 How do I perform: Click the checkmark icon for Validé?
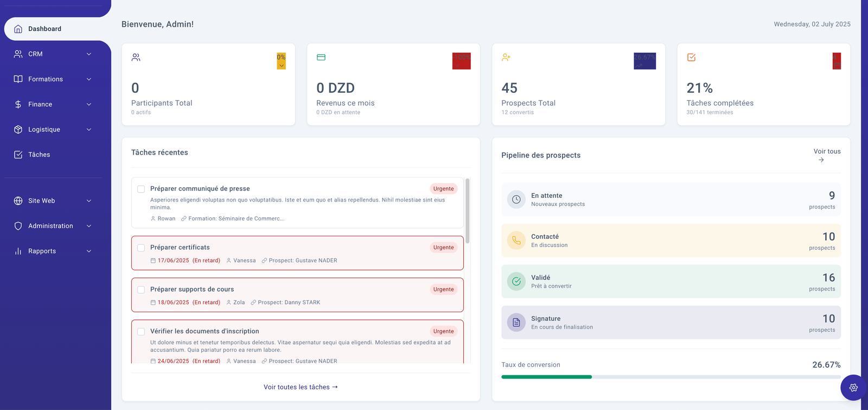point(516,281)
